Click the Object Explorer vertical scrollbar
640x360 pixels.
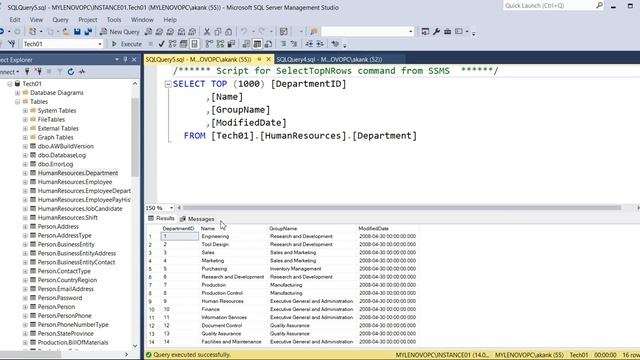click(x=135, y=137)
